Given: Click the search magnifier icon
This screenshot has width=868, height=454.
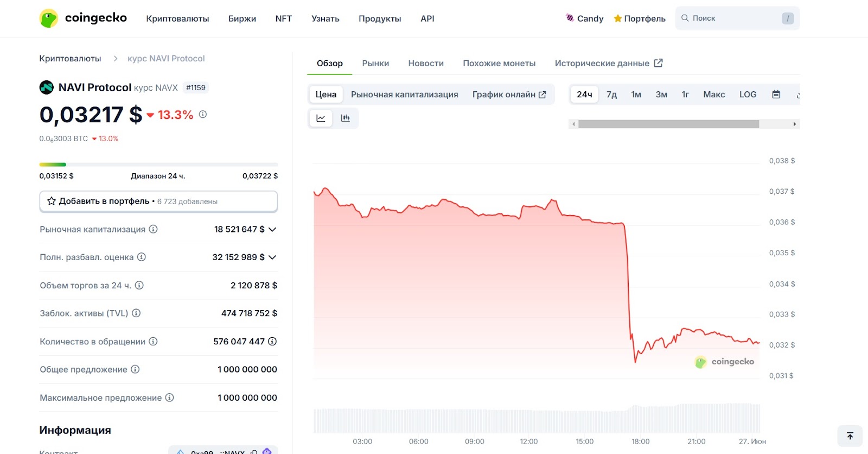Looking at the screenshot, I should [685, 18].
